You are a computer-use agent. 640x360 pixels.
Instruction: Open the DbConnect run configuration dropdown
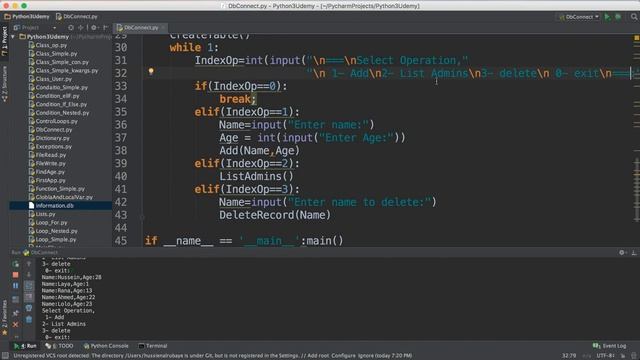[x=579, y=17]
